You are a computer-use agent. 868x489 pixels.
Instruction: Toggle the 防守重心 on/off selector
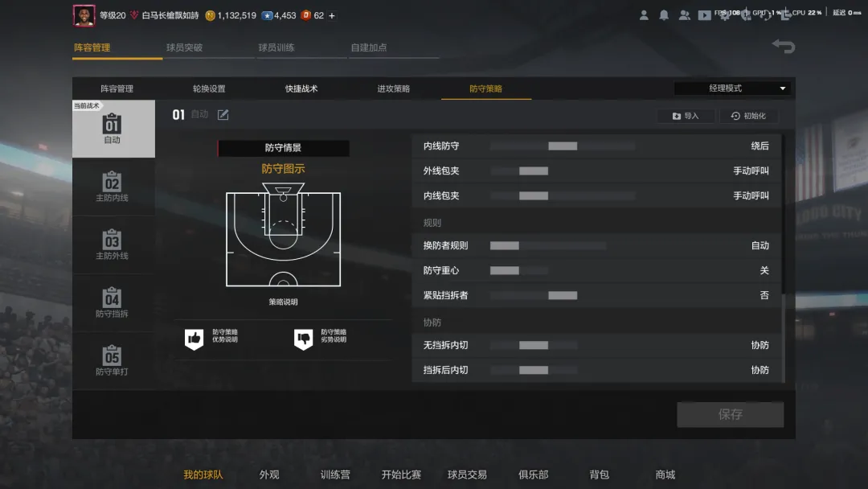(519, 270)
